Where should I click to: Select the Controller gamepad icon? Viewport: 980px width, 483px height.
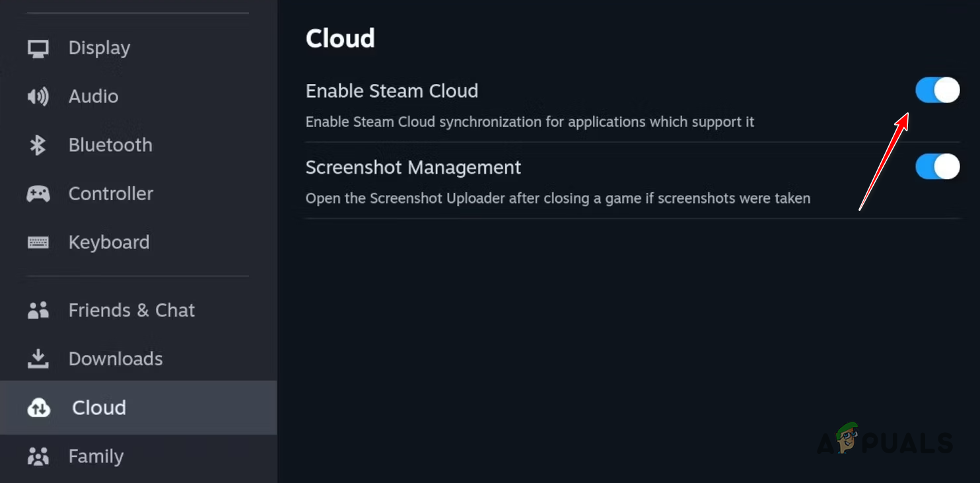coord(38,193)
